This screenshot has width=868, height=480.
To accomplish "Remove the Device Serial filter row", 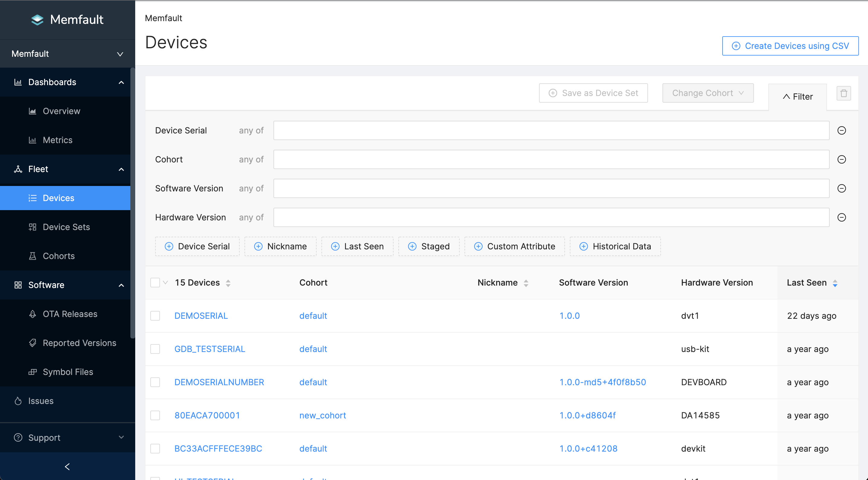I will coord(842,130).
